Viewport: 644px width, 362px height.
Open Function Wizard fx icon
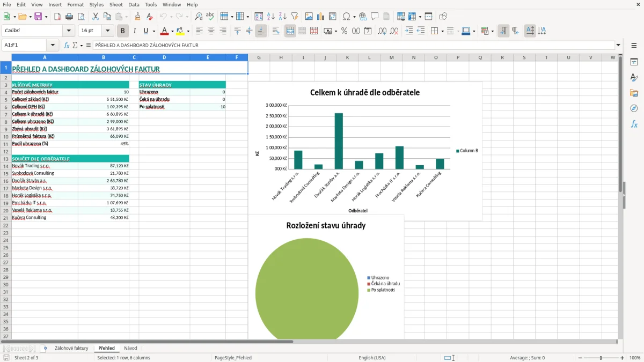pos(67,46)
